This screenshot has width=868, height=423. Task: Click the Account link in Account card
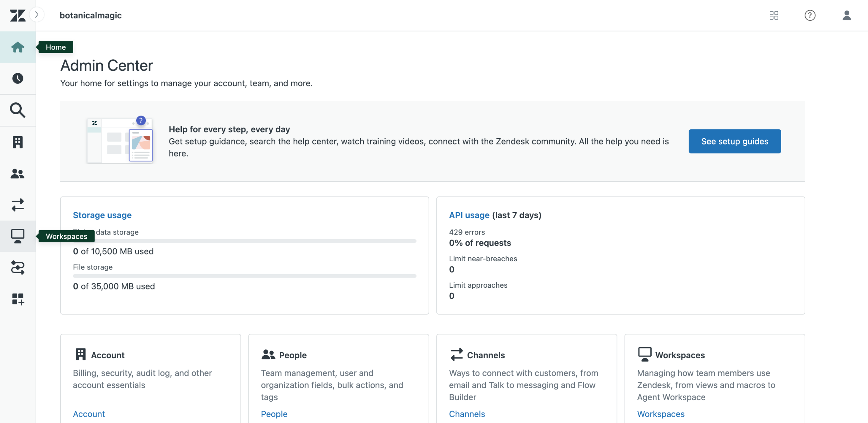coord(89,414)
